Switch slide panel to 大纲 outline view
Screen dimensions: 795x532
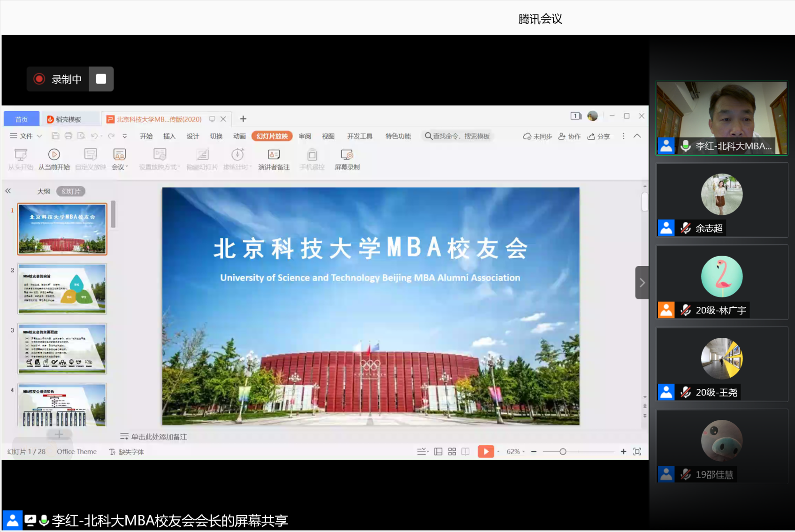[44, 191]
